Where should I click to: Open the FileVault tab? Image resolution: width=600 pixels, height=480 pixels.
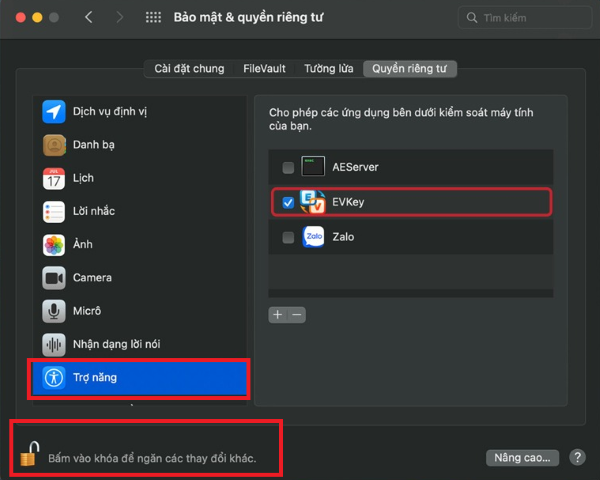[x=264, y=69]
